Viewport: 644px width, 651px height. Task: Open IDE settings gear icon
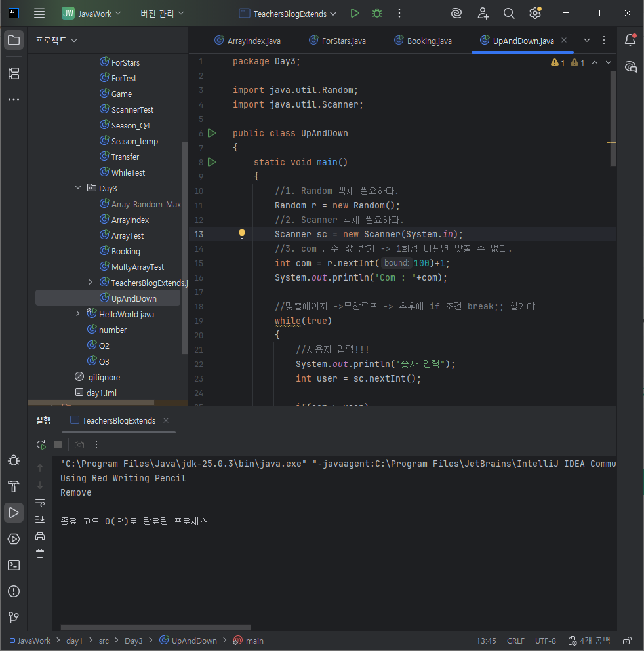[535, 13]
